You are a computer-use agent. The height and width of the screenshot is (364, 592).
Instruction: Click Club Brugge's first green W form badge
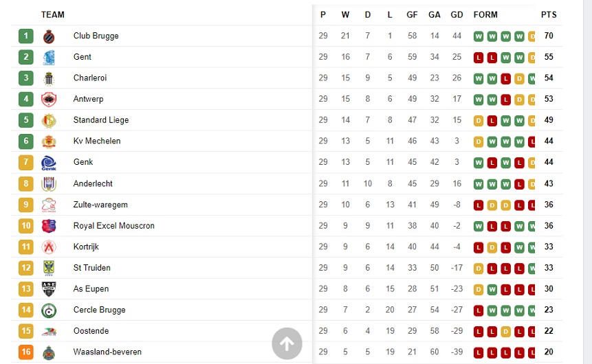[x=479, y=36]
